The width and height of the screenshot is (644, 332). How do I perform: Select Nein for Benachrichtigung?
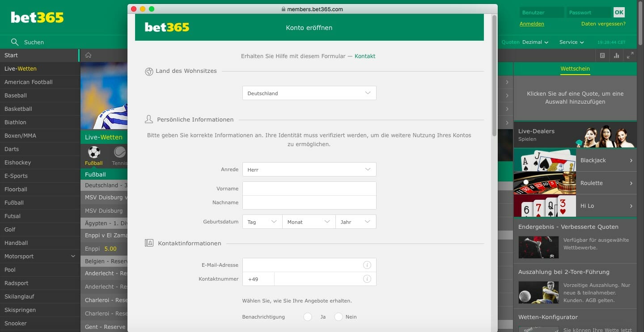coord(338,317)
